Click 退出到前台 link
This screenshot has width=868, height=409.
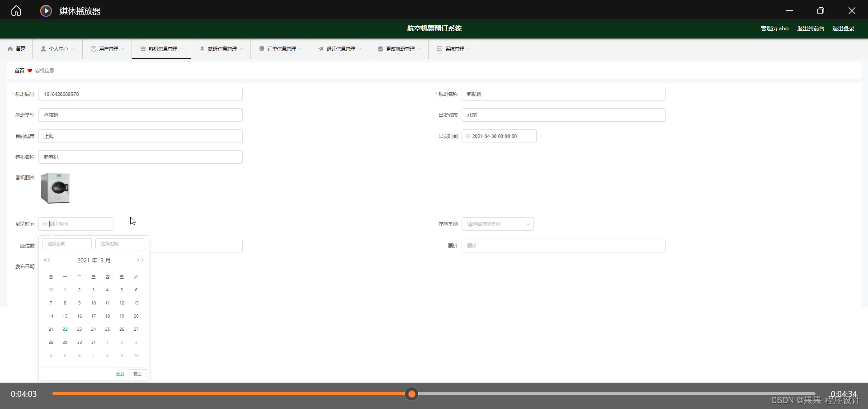click(x=811, y=29)
